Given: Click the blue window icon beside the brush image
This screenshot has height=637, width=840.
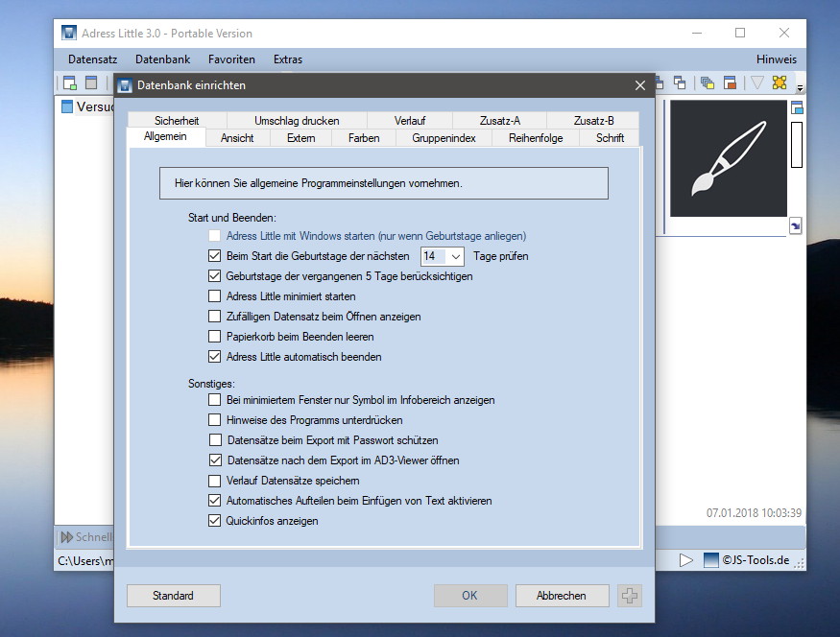Looking at the screenshot, I should (x=797, y=107).
